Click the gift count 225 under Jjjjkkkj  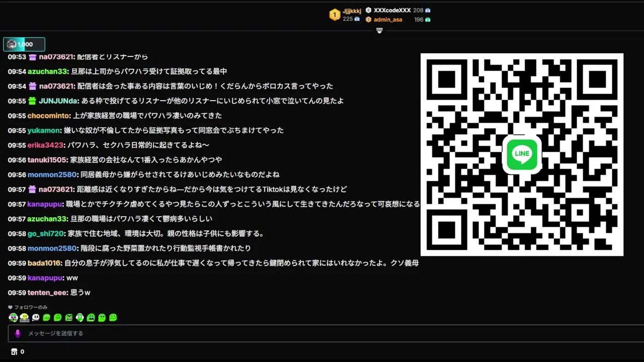click(348, 19)
